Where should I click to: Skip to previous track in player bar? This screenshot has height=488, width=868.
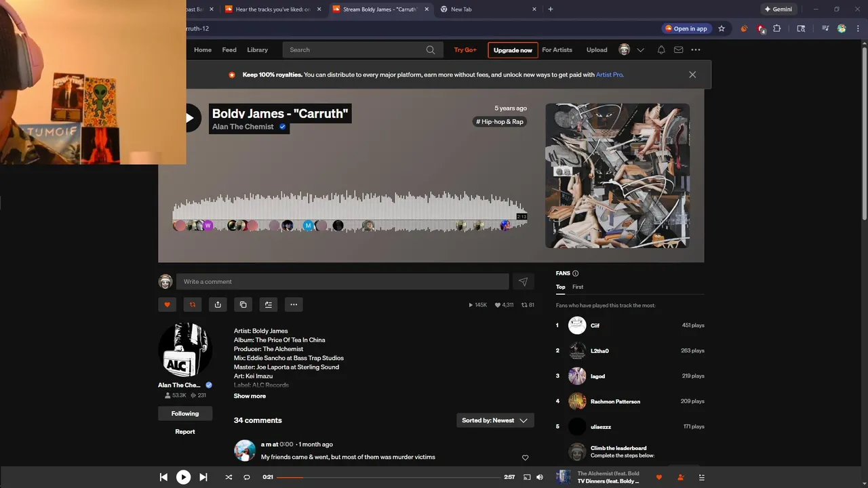163,477
